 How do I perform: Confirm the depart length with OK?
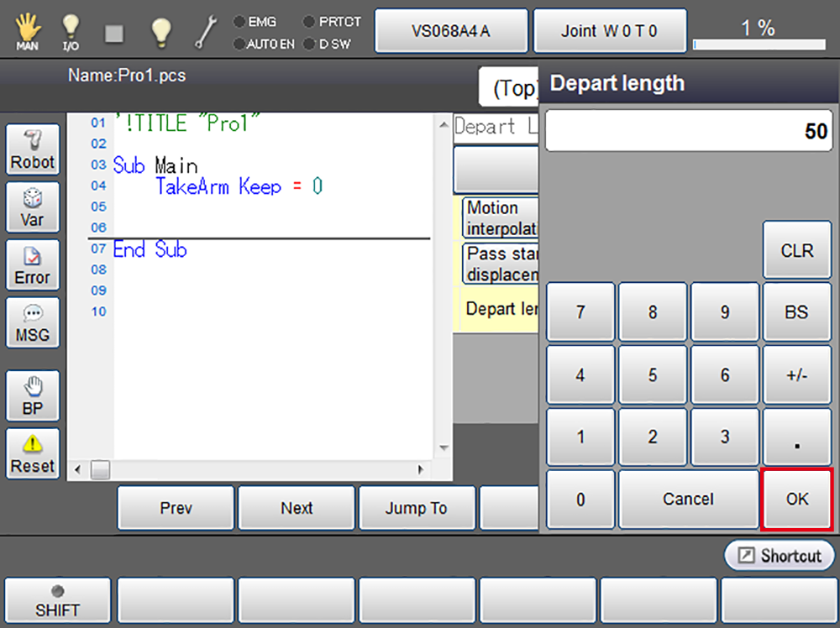pyautogui.click(x=796, y=500)
